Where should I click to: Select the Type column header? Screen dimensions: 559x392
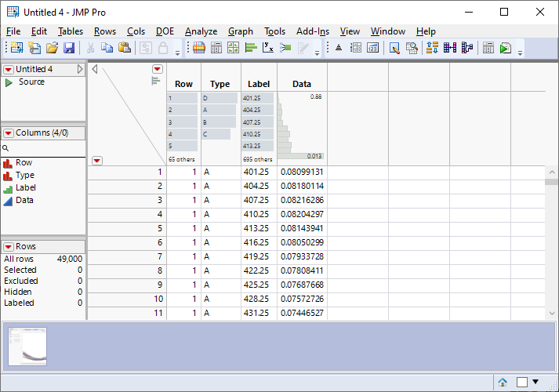(x=220, y=84)
